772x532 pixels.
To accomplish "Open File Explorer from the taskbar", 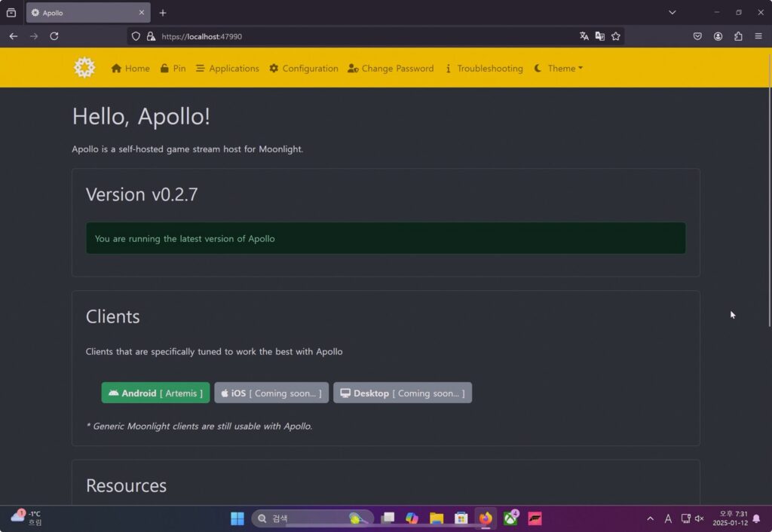I will 437,518.
